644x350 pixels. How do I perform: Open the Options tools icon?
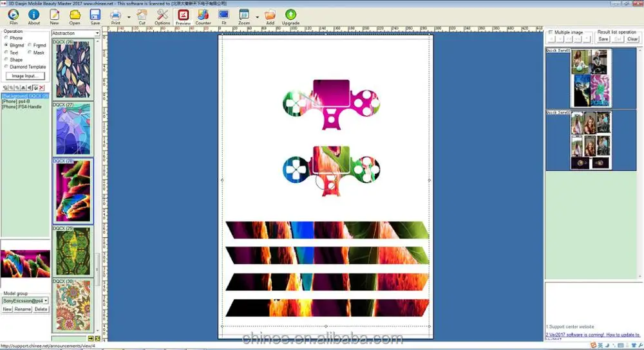162,17
